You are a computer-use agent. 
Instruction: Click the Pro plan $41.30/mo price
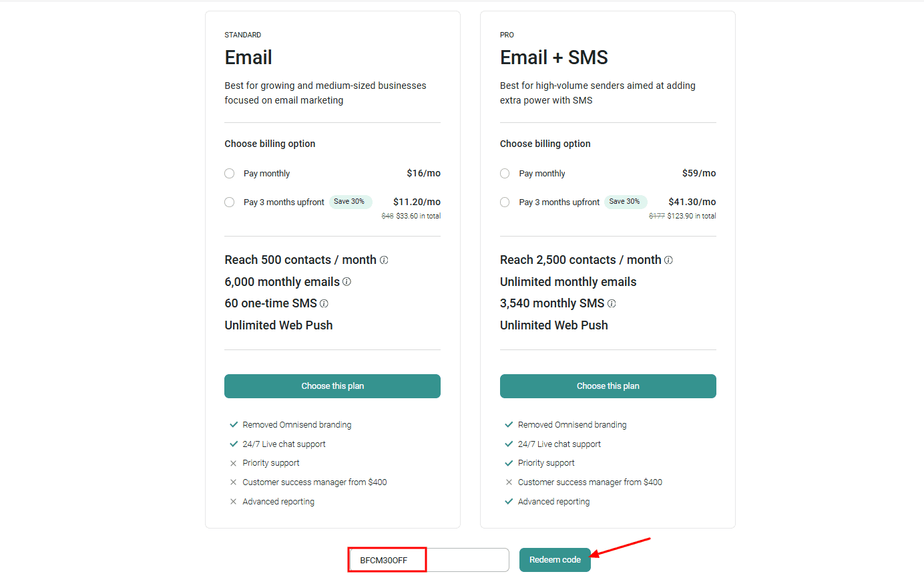pyautogui.click(x=692, y=202)
